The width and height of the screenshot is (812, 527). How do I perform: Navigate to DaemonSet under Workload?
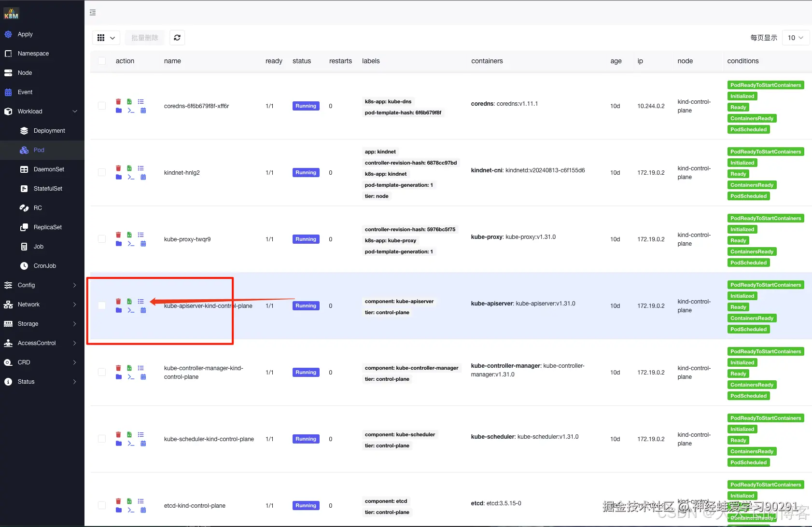42,169
